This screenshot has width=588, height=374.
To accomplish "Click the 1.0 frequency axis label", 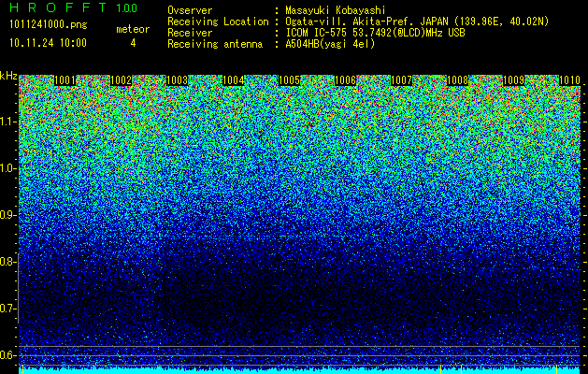I will click(7, 168).
